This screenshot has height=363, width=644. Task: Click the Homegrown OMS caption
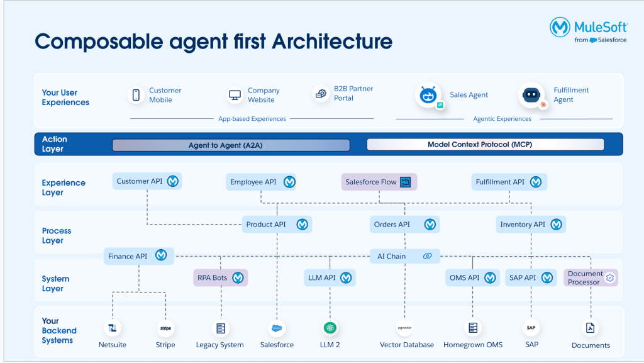click(x=473, y=345)
